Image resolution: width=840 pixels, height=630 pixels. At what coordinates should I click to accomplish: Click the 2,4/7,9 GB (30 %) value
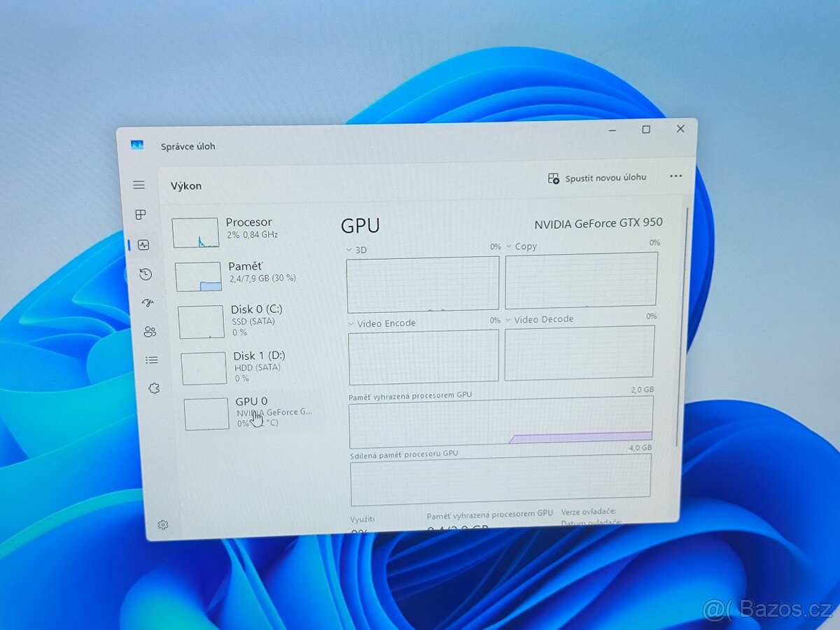pyautogui.click(x=263, y=278)
